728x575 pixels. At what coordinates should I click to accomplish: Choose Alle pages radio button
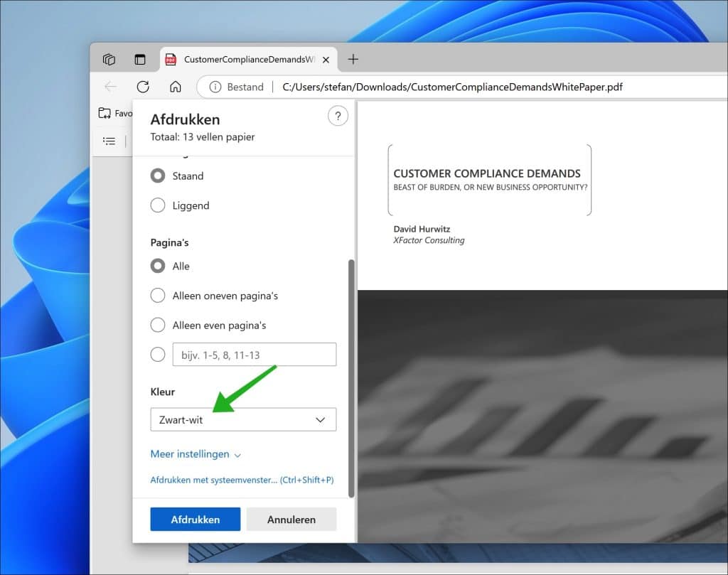point(158,266)
